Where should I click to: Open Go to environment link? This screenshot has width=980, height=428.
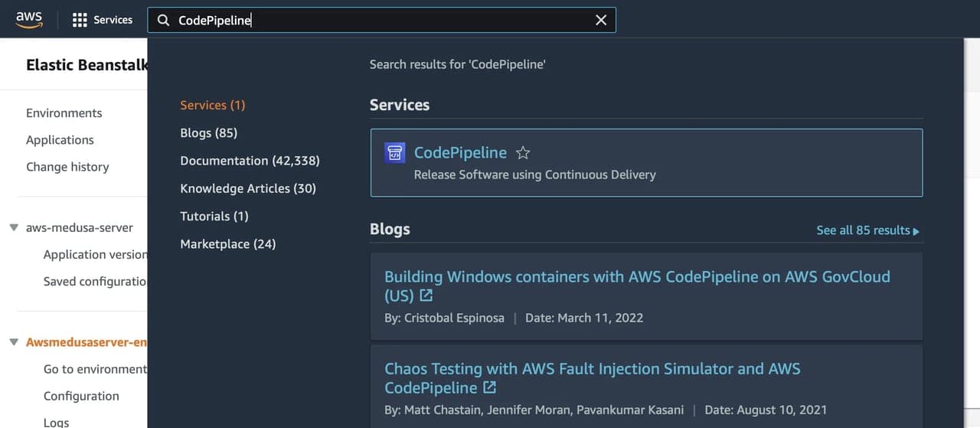[95, 369]
